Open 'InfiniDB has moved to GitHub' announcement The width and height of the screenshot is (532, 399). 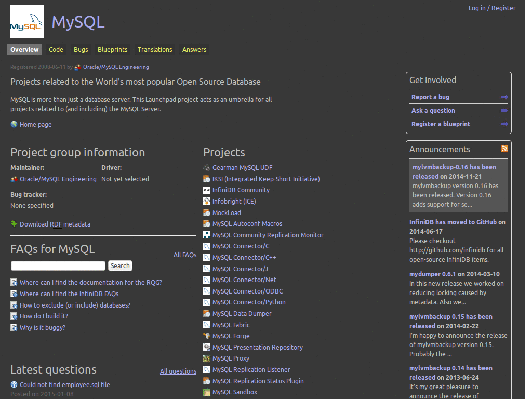tap(453, 222)
